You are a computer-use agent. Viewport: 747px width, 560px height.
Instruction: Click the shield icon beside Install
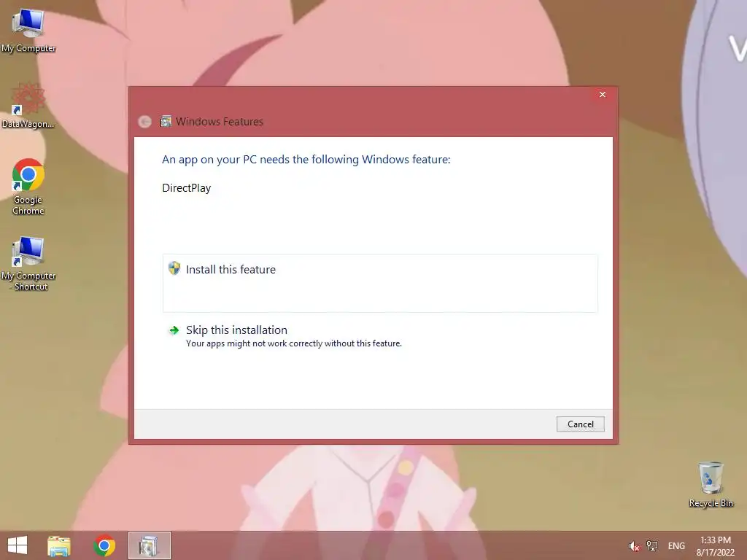coord(174,268)
